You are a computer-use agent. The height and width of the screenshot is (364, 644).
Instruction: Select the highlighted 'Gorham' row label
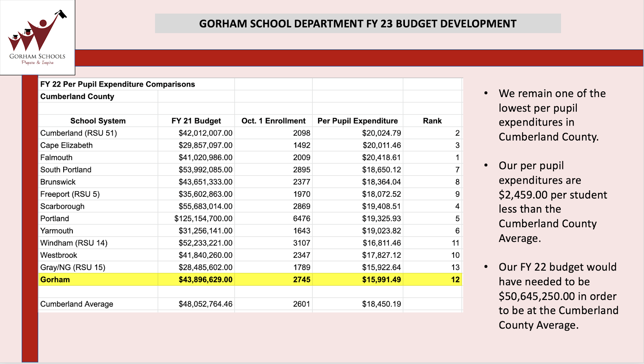pyautogui.click(x=55, y=279)
